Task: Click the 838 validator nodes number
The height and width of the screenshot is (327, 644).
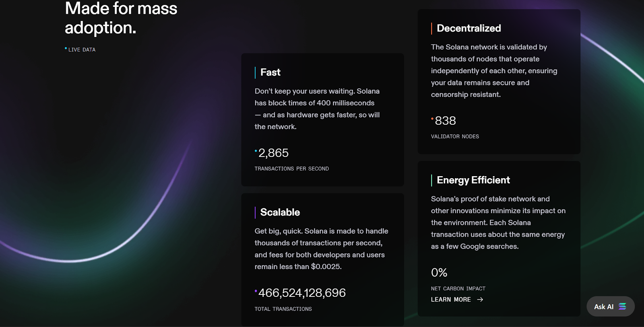Action: tap(446, 121)
